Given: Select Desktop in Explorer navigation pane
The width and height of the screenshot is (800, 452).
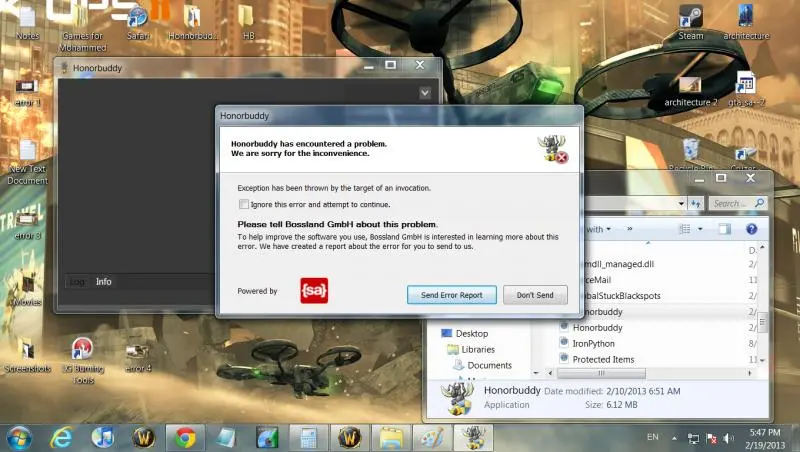Looking at the screenshot, I should click(465, 333).
